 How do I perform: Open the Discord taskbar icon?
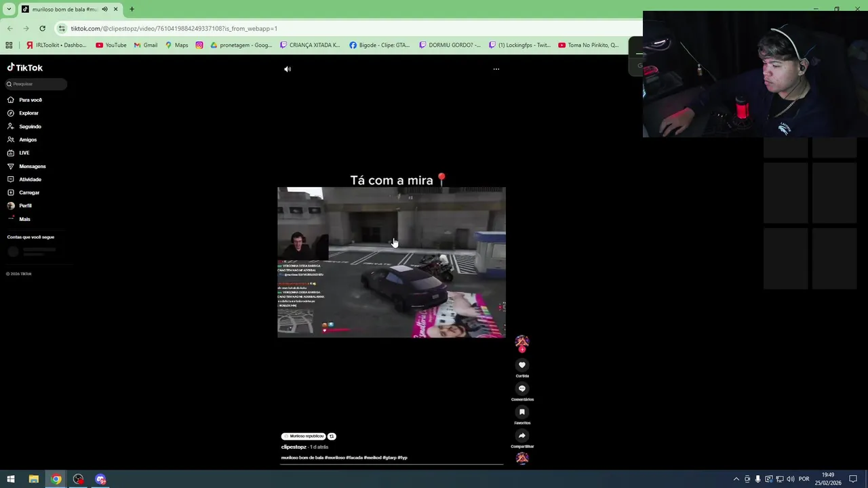tap(100, 479)
